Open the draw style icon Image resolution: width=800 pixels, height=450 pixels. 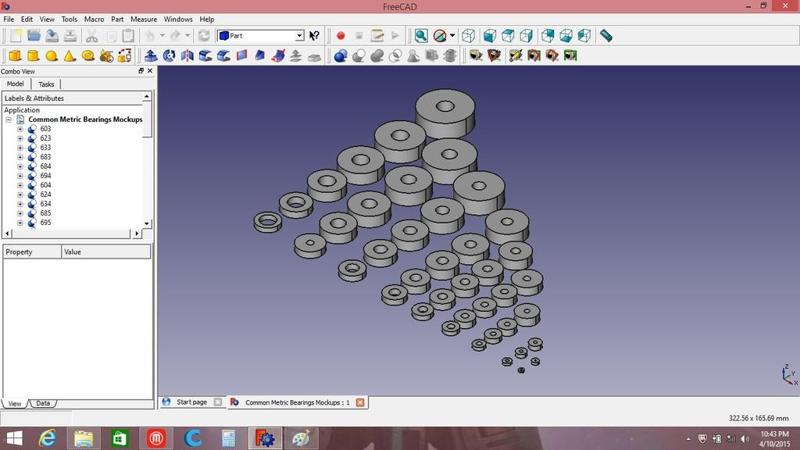439,36
